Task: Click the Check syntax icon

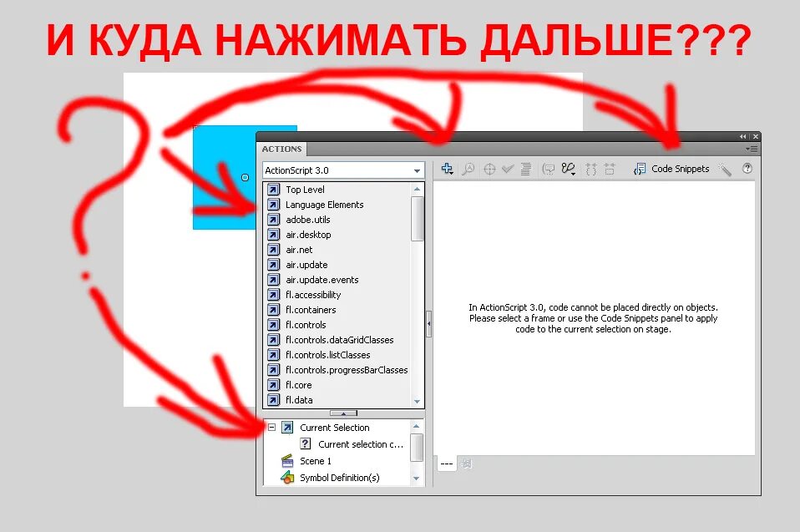Action: pyautogui.click(x=509, y=169)
